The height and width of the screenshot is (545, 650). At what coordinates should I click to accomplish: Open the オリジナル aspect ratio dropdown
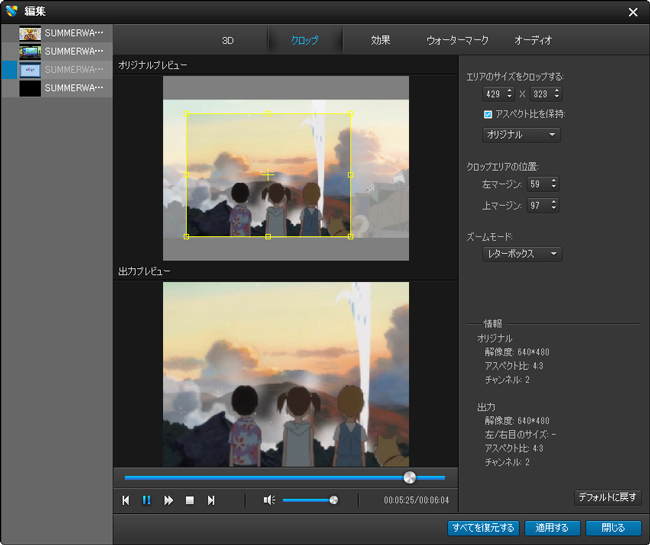(522, 134)
